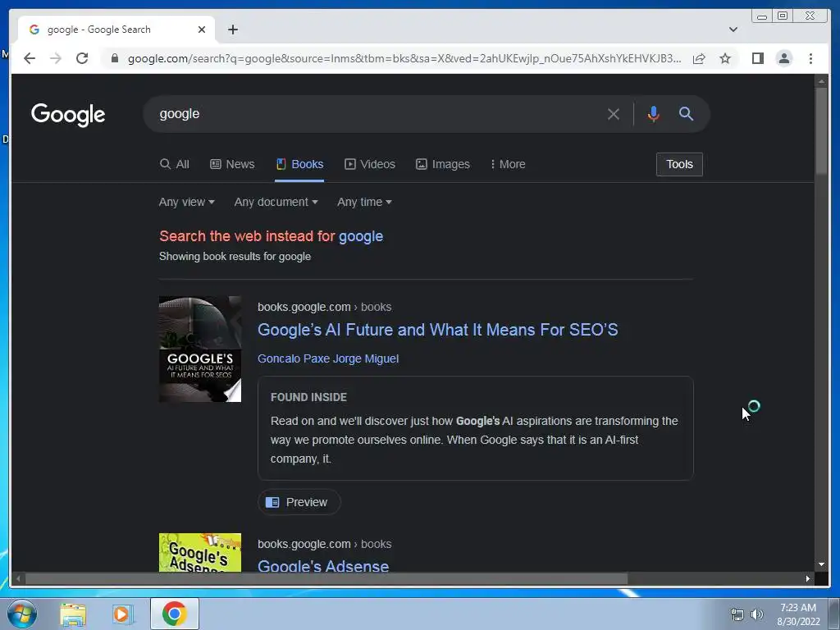The height and width of the screenshot is (630, 840).
Task: Share this page via share icon
Action: point(699,58)
